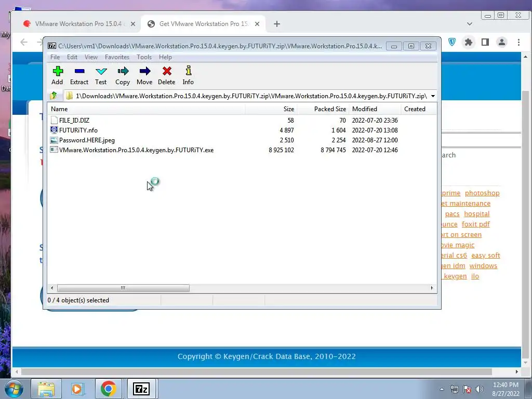Open the Info toolbar icon
The image size is (532, 399).
(188, 71)
